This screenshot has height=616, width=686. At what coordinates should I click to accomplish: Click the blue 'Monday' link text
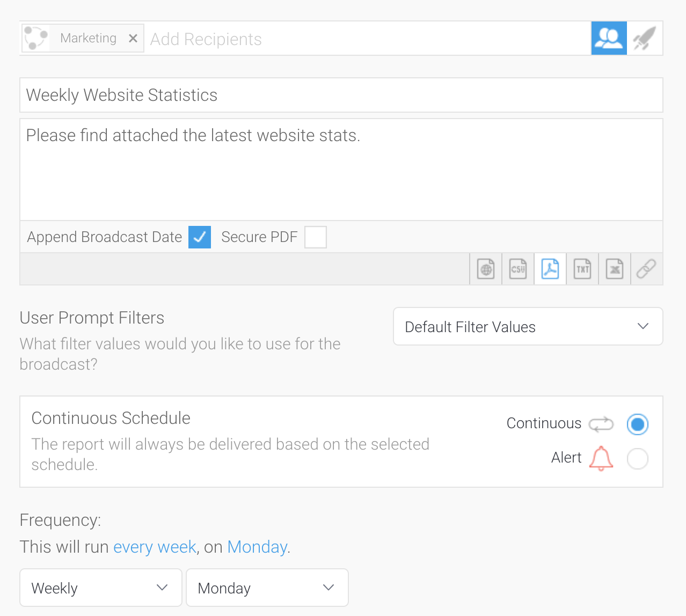pyautogui.click(x=257, y=547)
